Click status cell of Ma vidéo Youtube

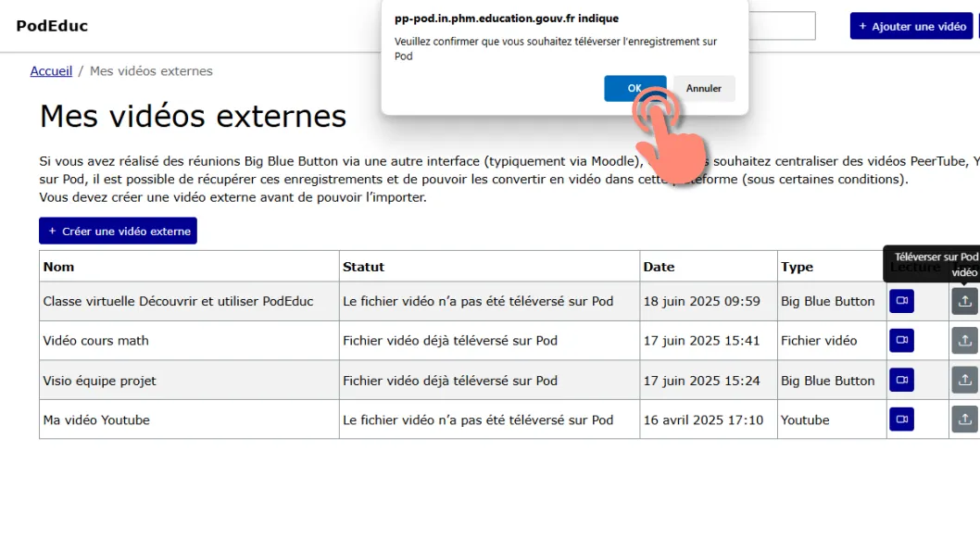point(489,420)
